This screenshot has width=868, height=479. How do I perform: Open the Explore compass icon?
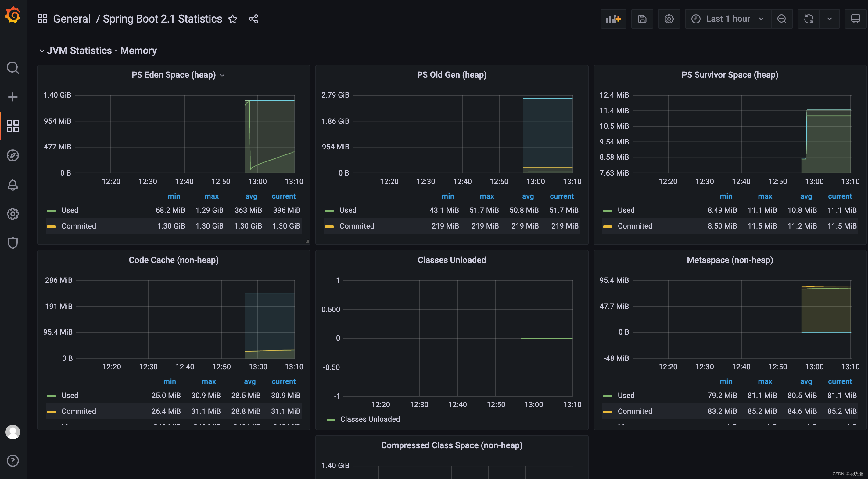13,155
